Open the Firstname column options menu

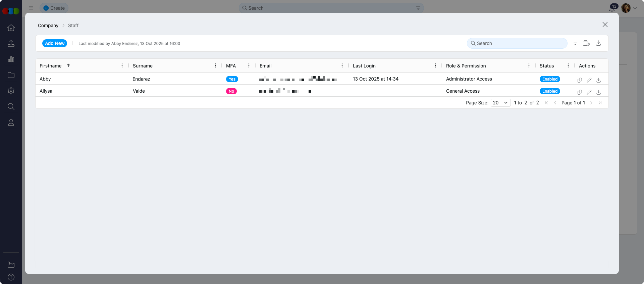122,66
